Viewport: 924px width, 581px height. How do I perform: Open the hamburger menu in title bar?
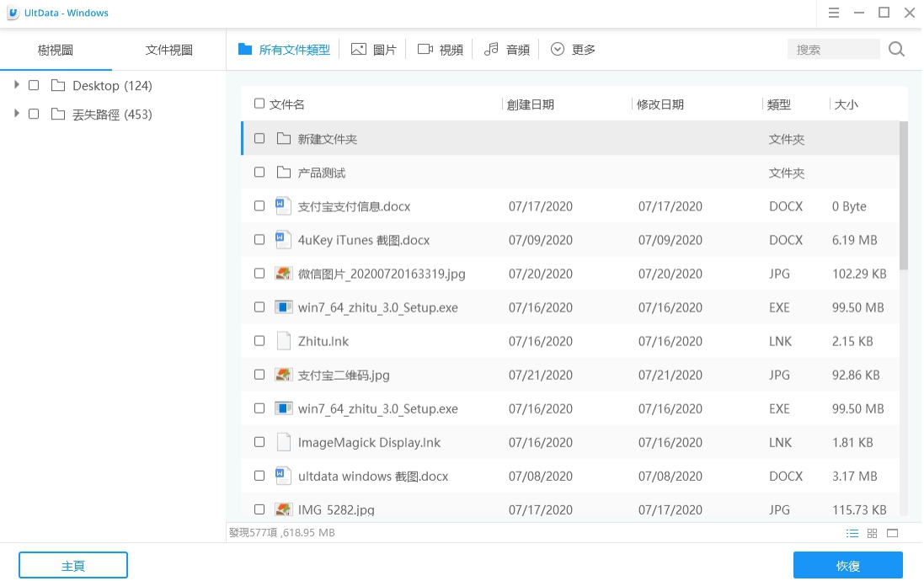pyautogui.click(x=833, y=13)
